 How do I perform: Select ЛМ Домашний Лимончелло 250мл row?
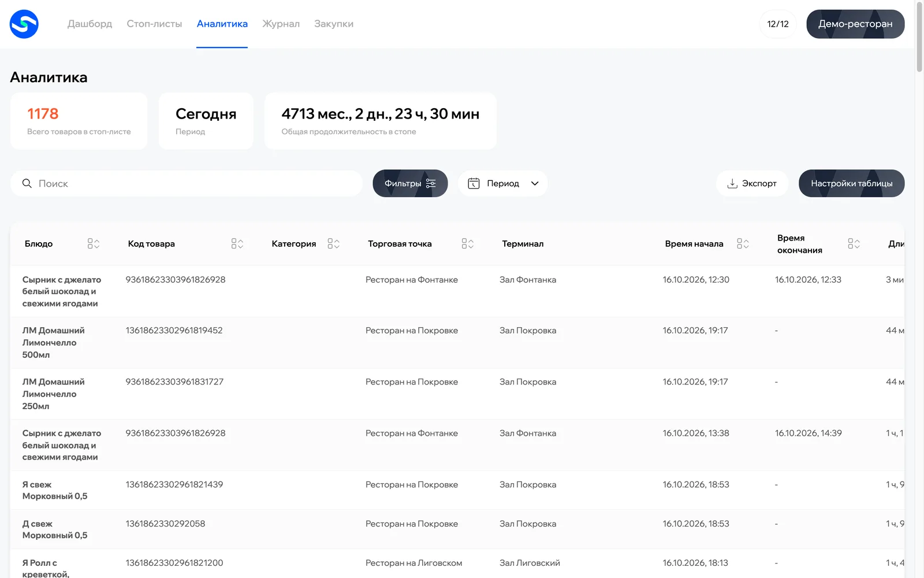457,394
